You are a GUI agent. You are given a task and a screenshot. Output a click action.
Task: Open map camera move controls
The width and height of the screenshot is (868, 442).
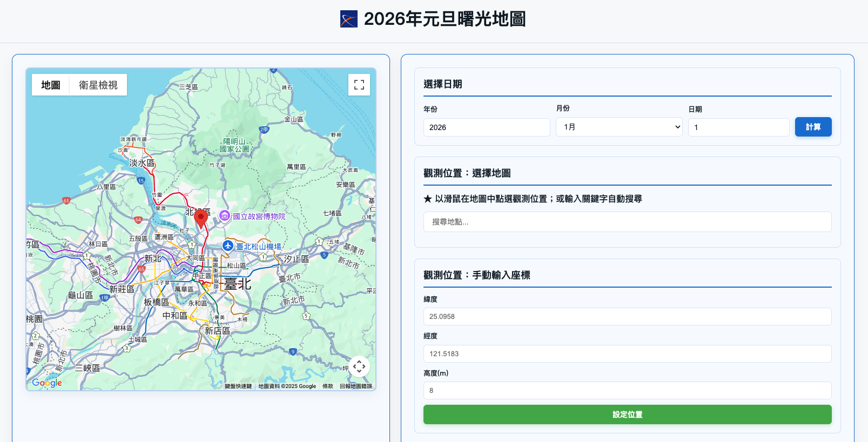(x=359, y=367)
